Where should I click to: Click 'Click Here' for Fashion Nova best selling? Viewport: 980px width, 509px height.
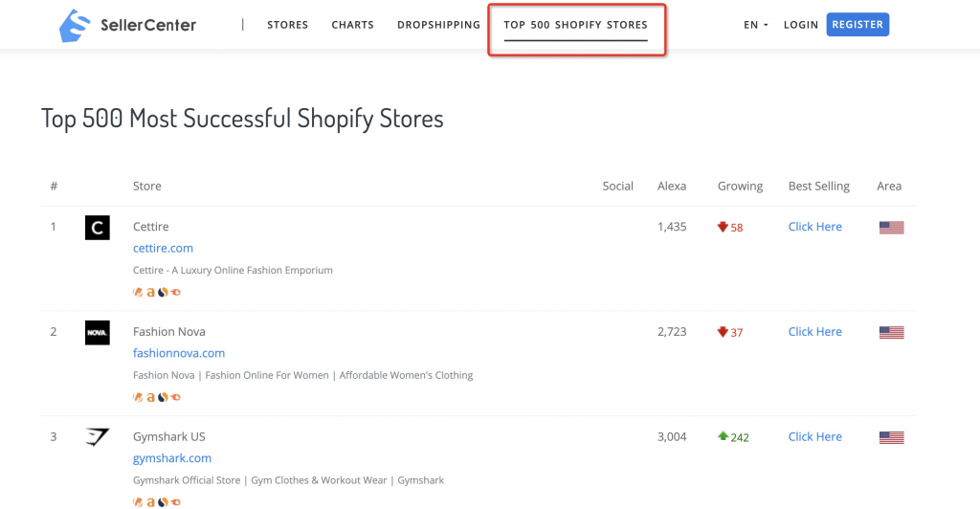click(815, 332)
